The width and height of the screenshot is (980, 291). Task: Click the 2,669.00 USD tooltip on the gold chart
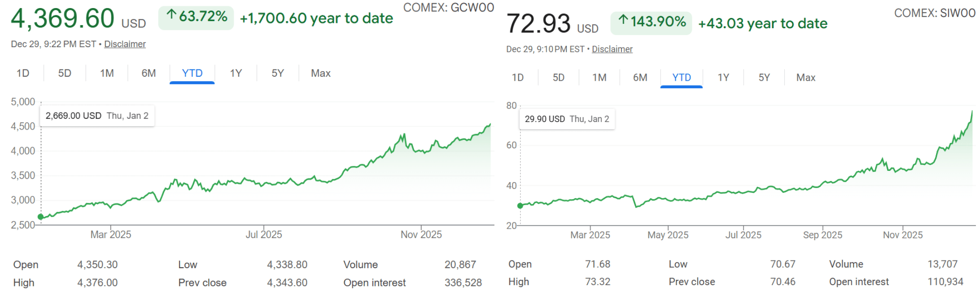click(x=97, y=116)
